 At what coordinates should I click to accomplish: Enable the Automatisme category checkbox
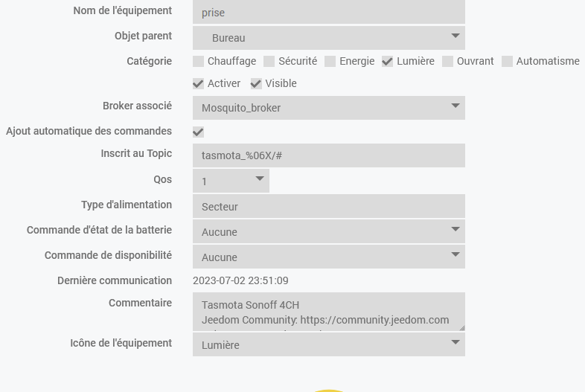507,62
